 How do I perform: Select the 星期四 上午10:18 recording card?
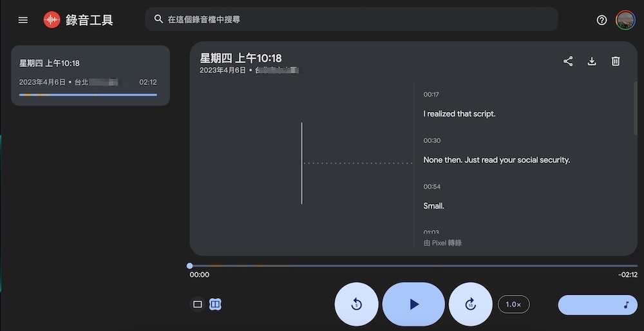pyautogui.click(x=90, y=75)
